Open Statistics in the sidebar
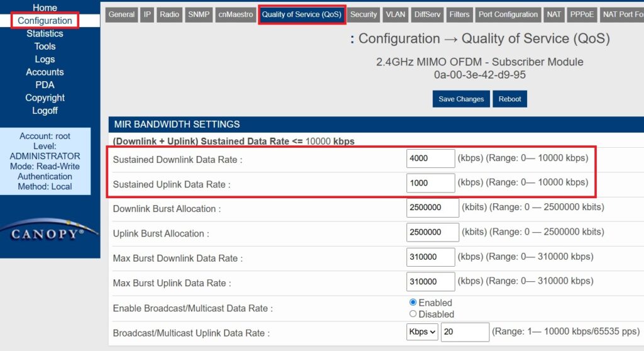 tap(45, 33)
